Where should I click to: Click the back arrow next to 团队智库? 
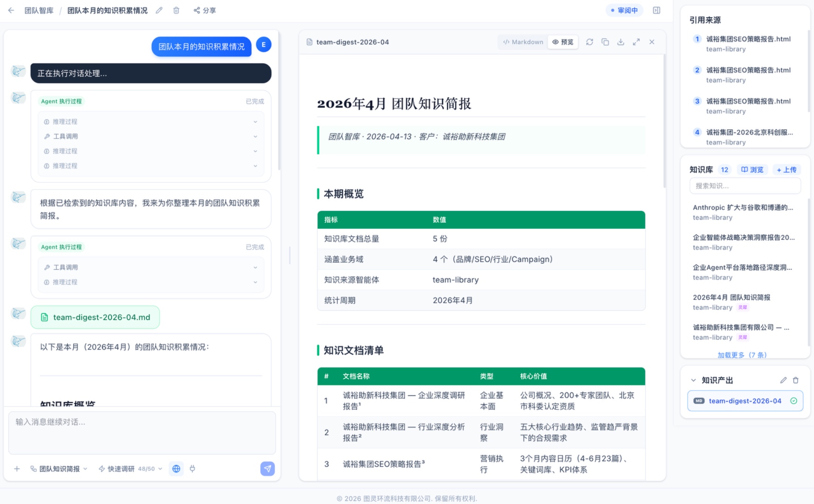pyautogui.click(x=11, y=10)
